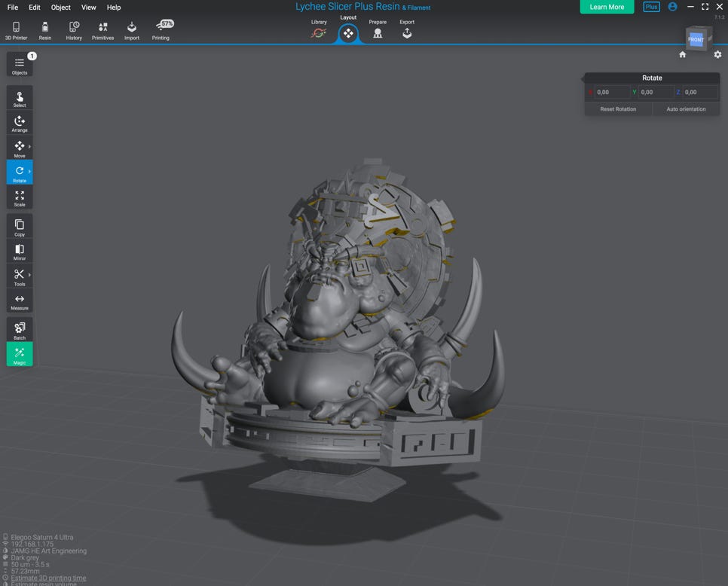Open the Primitives panel
The width and height of the screenshot is (728, 586).
pos(102,30)
